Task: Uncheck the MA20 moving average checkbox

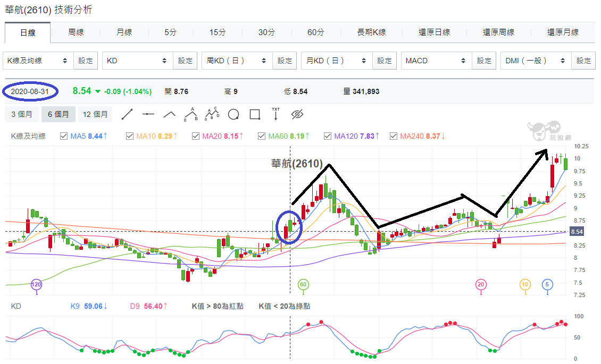Action: click(x=196, y=136)
